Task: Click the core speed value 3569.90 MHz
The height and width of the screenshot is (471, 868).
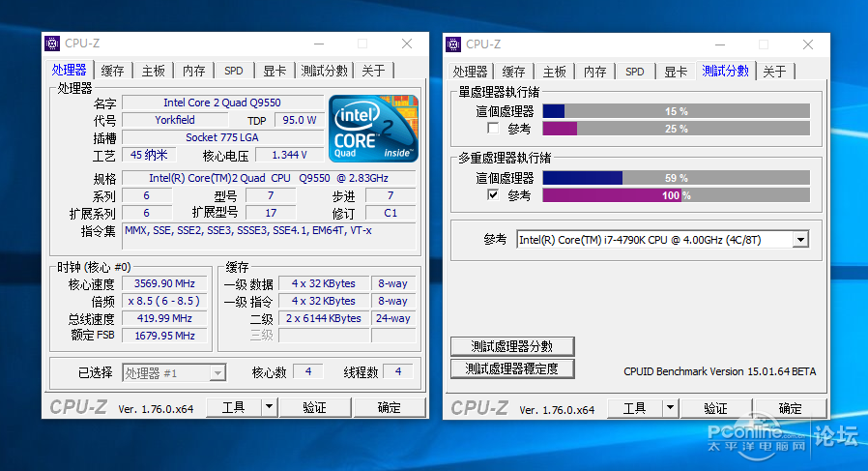Action: coord(164,283)
